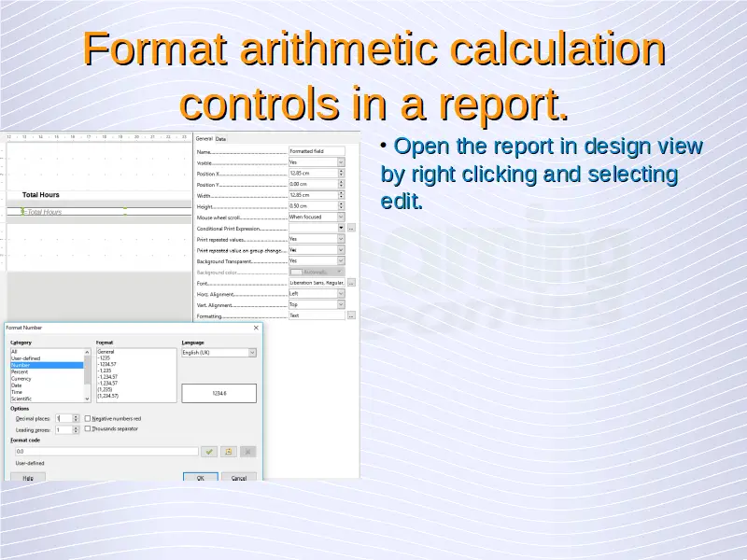Screen dimensions: 747x560
Task: Click the Total Hours label in the report header
Action: point(41,195)
